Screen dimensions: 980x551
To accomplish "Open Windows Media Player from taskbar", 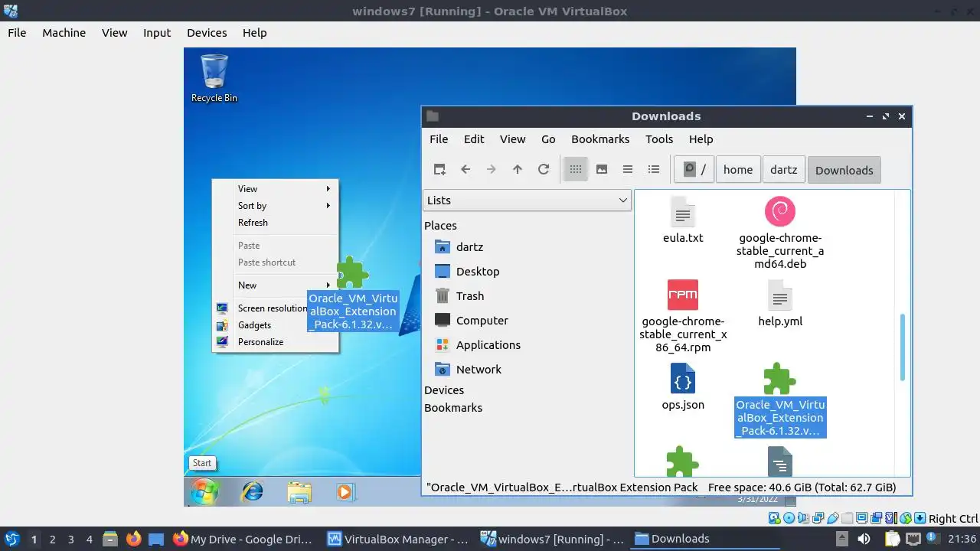I will (x=345, y=492).
